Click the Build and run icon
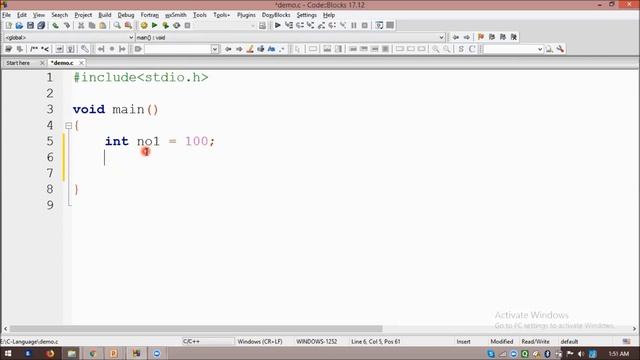640x360 pixels. click(165, 25)
